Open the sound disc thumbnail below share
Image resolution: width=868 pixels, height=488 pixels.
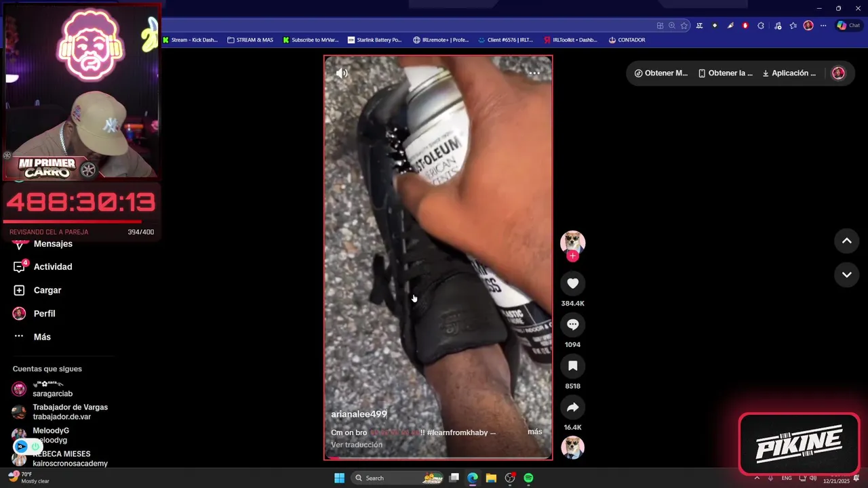click(x=573, y=447)
